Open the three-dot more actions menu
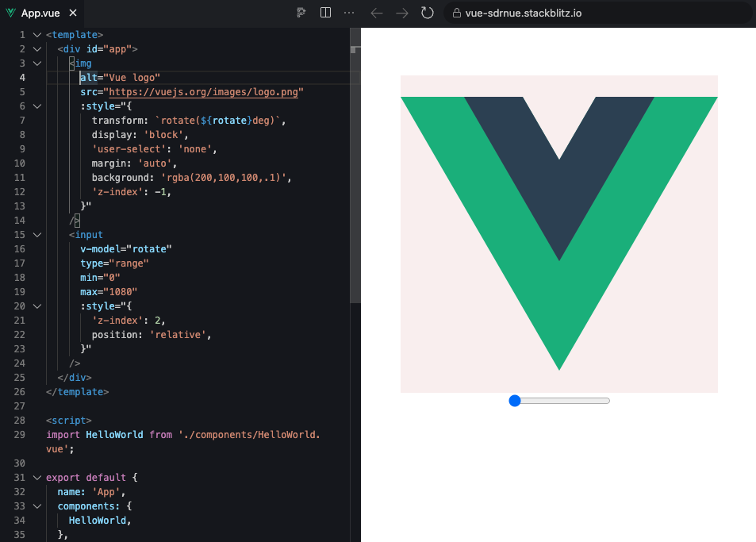The width and height of the screenshot is (756, 542). [x=349, y=13]
